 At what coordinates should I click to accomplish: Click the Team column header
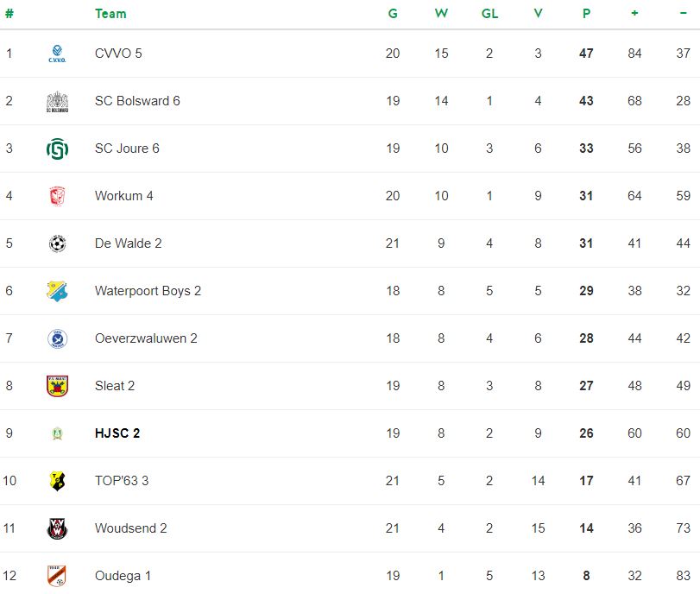[x=110, y=14]
